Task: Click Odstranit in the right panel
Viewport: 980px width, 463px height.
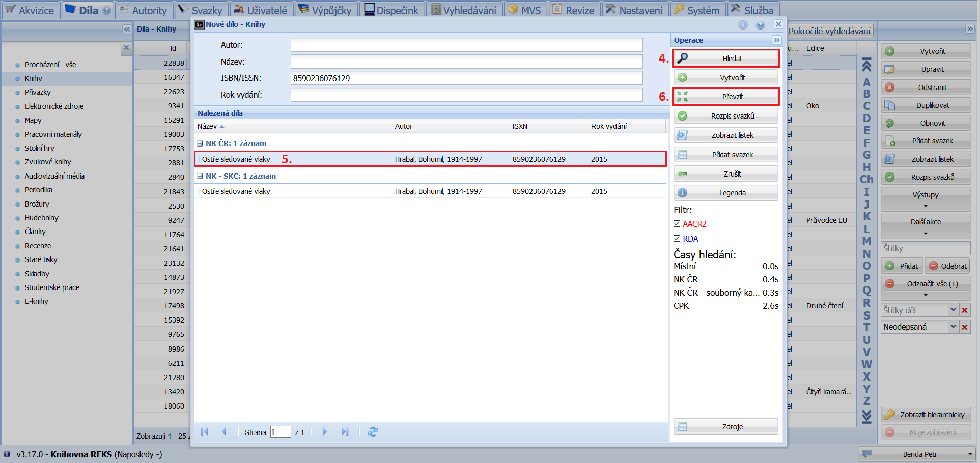Action: pyautogui.click(x=926, y=88)
